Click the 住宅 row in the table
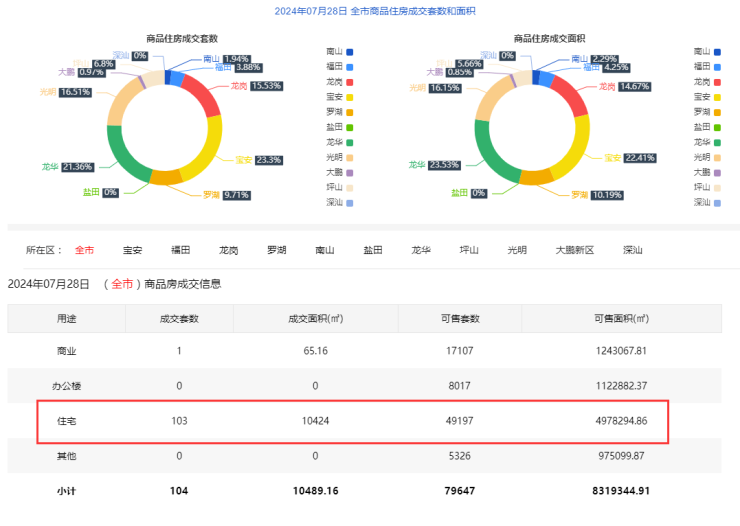This screenshot has height=526, width=740. point(351,421)
